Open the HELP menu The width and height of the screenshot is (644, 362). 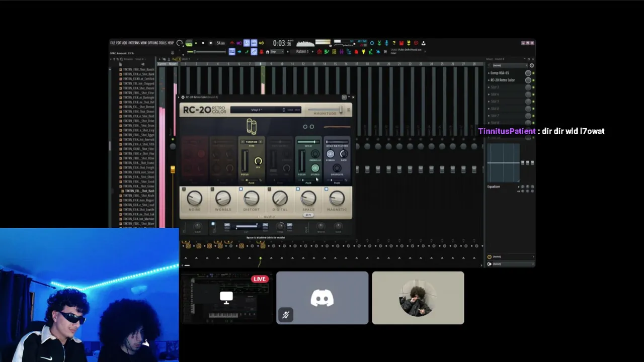[x=171, y=43]
